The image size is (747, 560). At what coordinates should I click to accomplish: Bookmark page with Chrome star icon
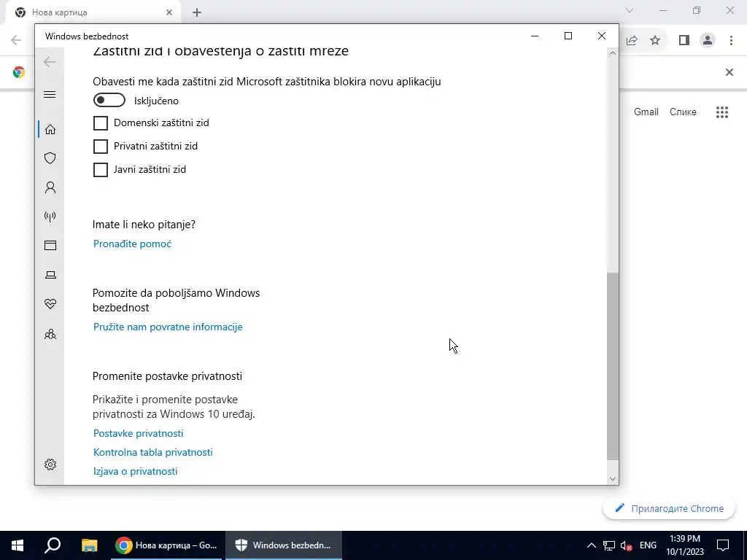(x=655, y=41)
